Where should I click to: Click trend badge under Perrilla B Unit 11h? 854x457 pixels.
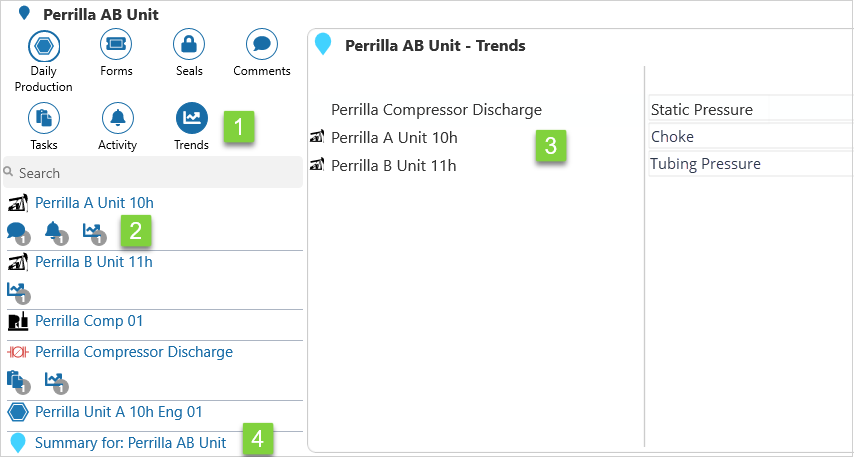click(17, 291)
